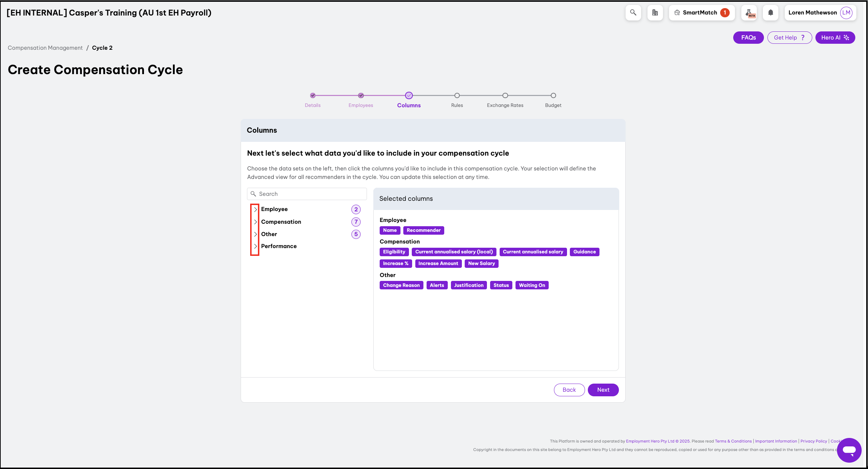Image resolution: width=868 pixels, height=469 pixels.
Task: Expand the Performance data set chevron
Action: [x=255, y=246]
